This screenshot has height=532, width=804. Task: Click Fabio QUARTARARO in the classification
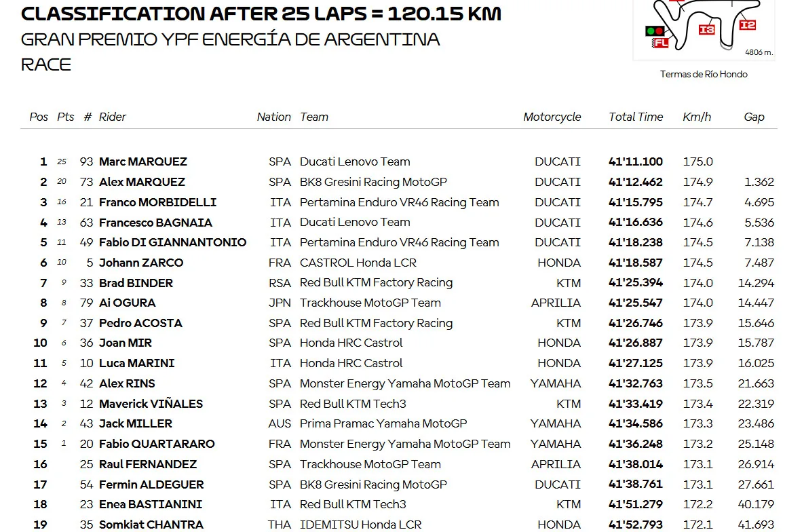click(x=157, y=444)
